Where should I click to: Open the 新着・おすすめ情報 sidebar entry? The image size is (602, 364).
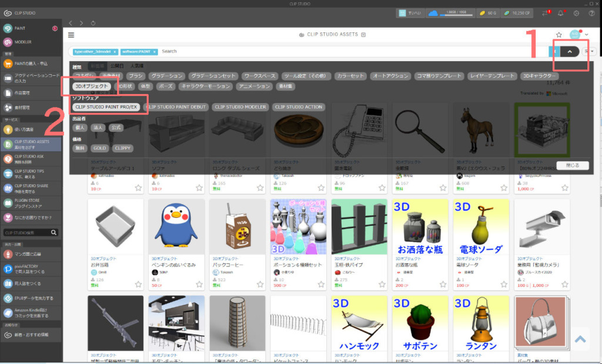31,335
